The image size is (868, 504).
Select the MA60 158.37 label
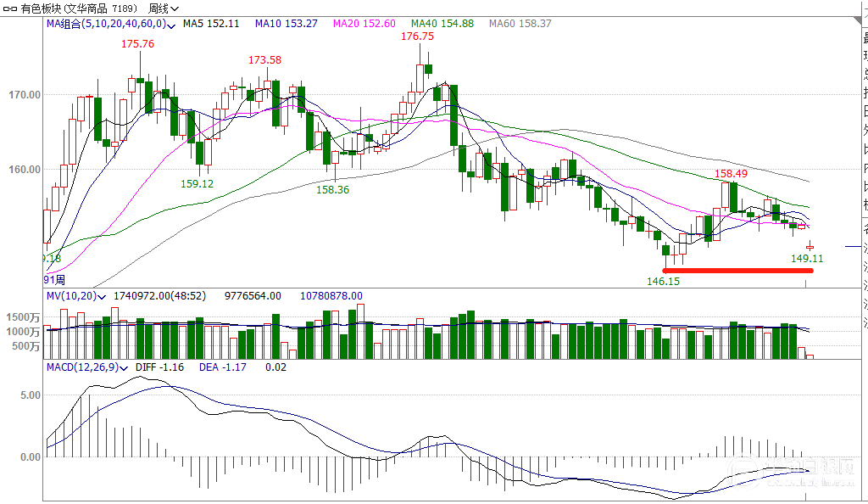[520, 24]
